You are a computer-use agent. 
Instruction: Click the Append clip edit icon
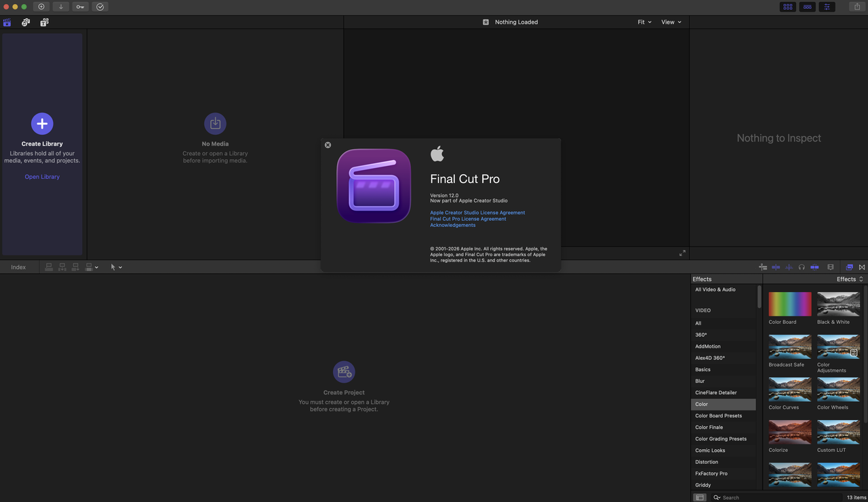pos(75,267)
